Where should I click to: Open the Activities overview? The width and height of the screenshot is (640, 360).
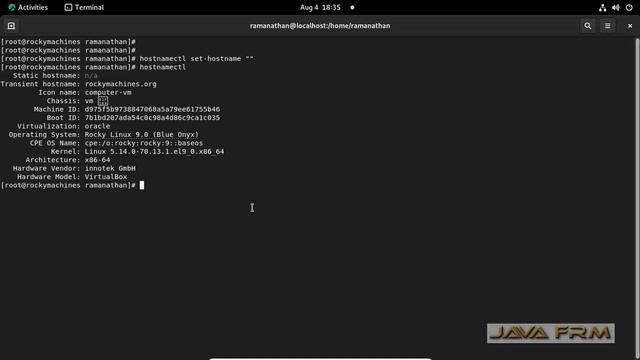click(28, 7)
